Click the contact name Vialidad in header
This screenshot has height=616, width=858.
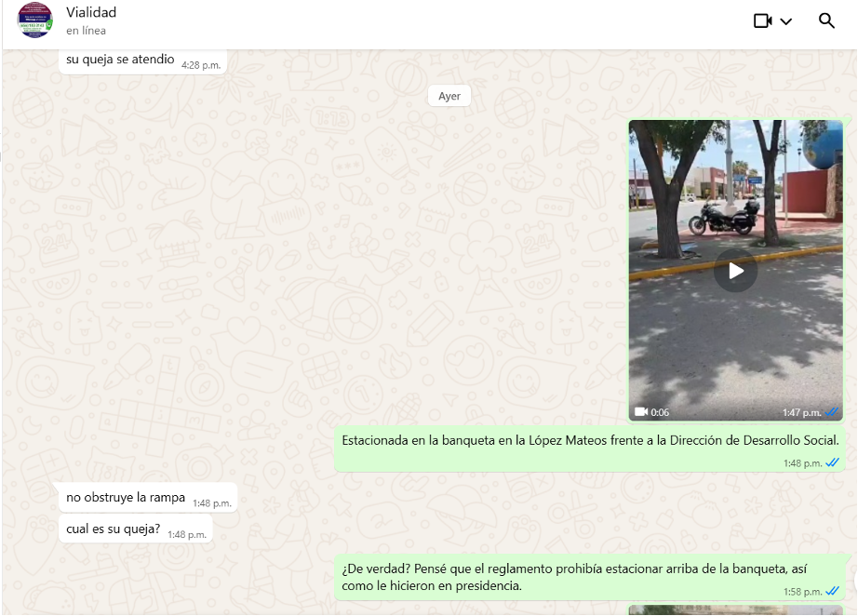[x=91, y=13]
